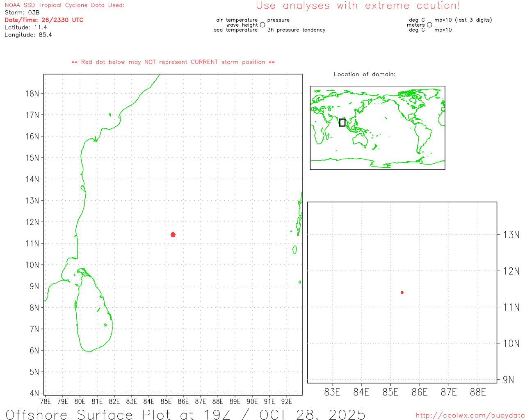Viewport: 525px width, 420px height.
Task: Click the 'Use analyses with extreme caution' warning
Action: 358,6
